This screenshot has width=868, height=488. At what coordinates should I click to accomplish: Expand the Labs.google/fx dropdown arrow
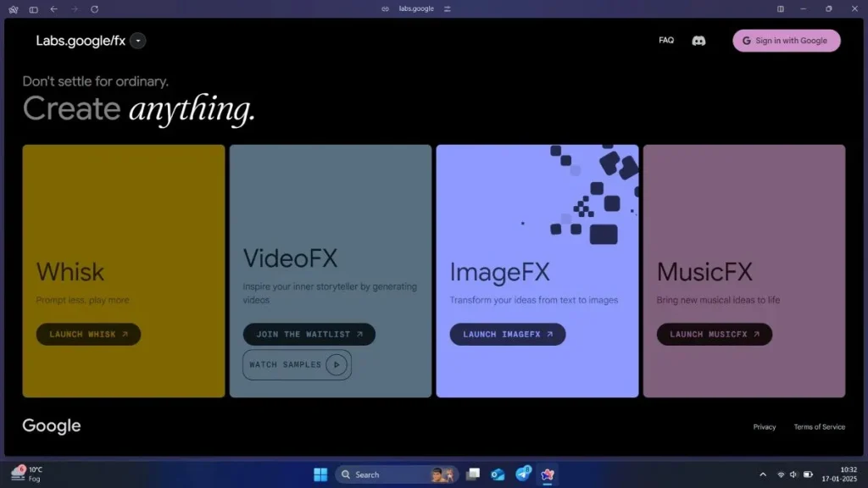tap(138, 41)
